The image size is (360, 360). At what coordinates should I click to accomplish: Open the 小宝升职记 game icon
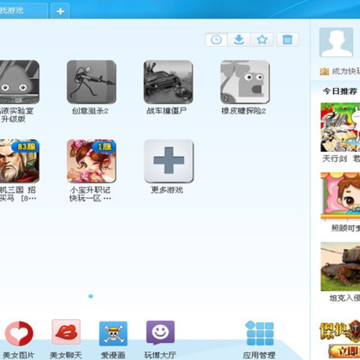91,161
